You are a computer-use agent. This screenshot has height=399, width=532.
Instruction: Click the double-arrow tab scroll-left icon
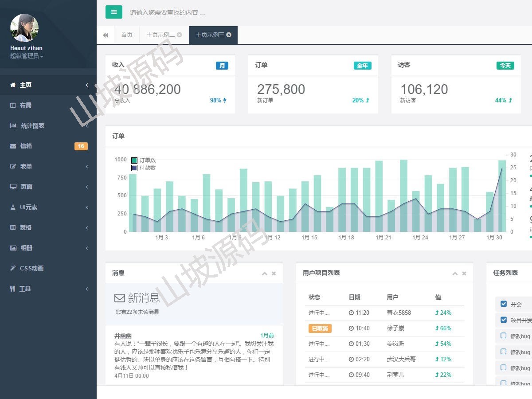(x=106, y=35)
